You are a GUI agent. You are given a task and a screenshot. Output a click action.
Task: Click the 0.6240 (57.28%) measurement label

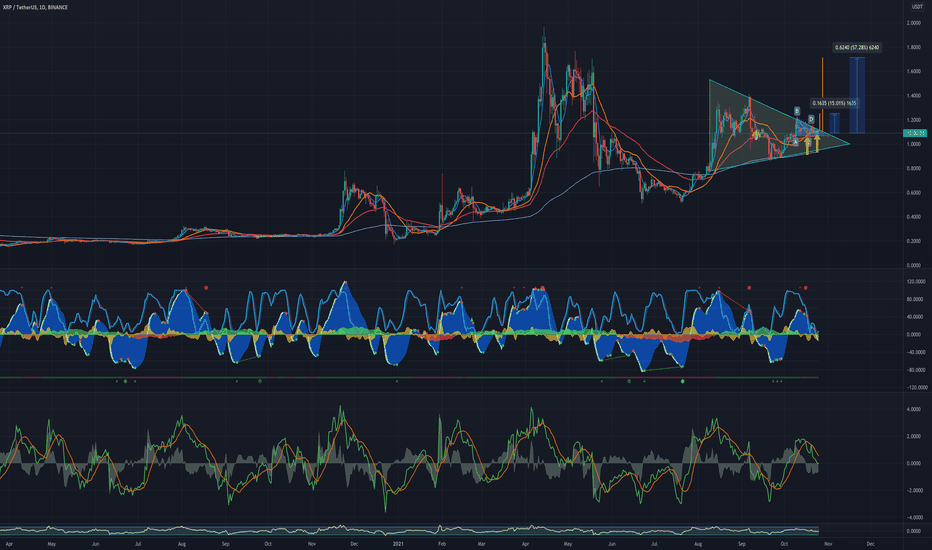click(x=857, y=47)
